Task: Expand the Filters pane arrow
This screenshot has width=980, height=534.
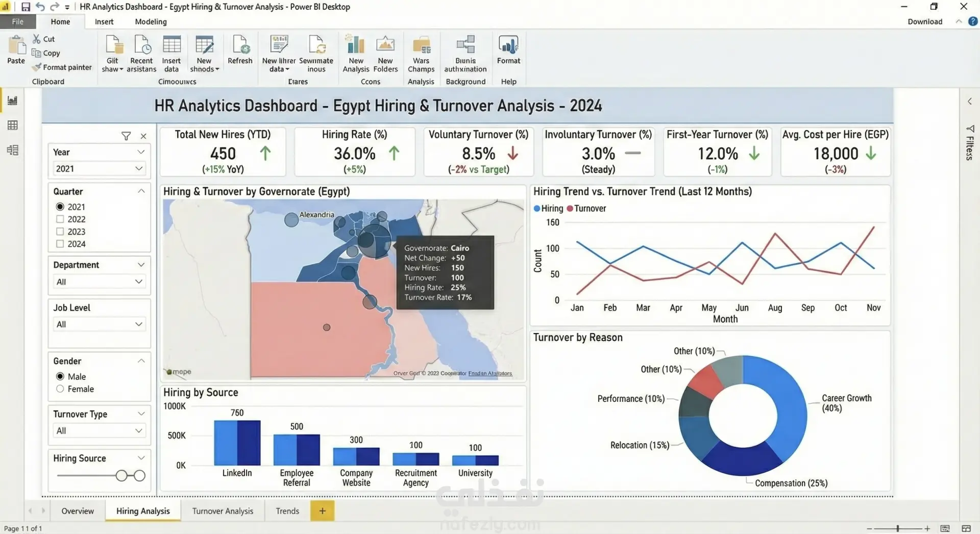Action: 970,101
